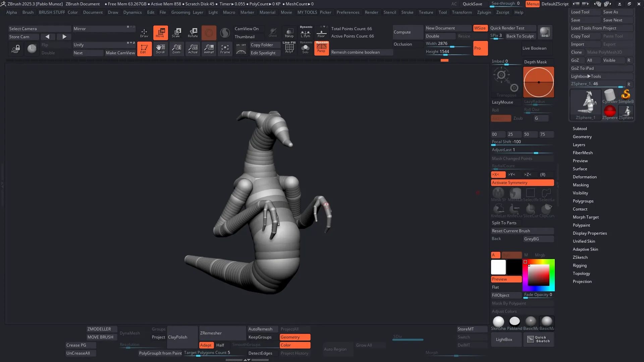The width and height of the screenshot is (644, 362).
Task: Toggle the Floor grid
Action: (x=321, y=33)
